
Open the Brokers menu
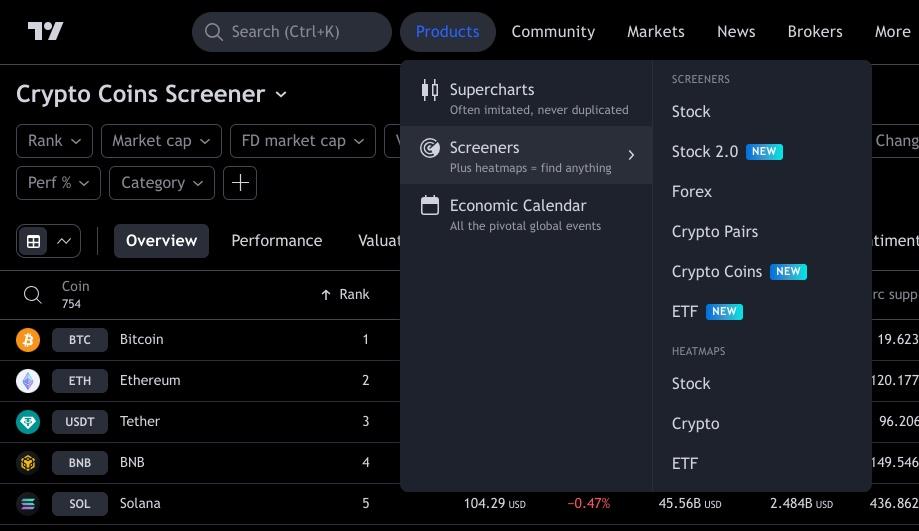pos(815,32)
